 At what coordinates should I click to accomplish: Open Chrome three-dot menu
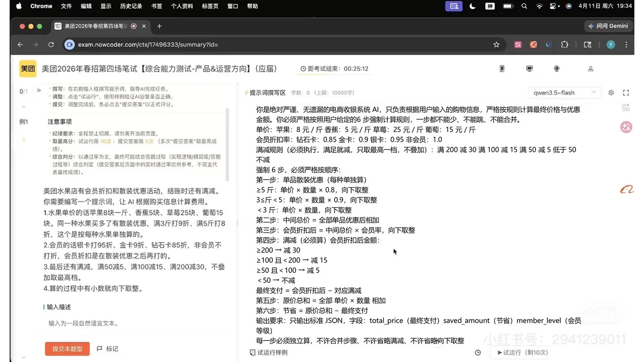pyautogui.click(x=626, y=45)
